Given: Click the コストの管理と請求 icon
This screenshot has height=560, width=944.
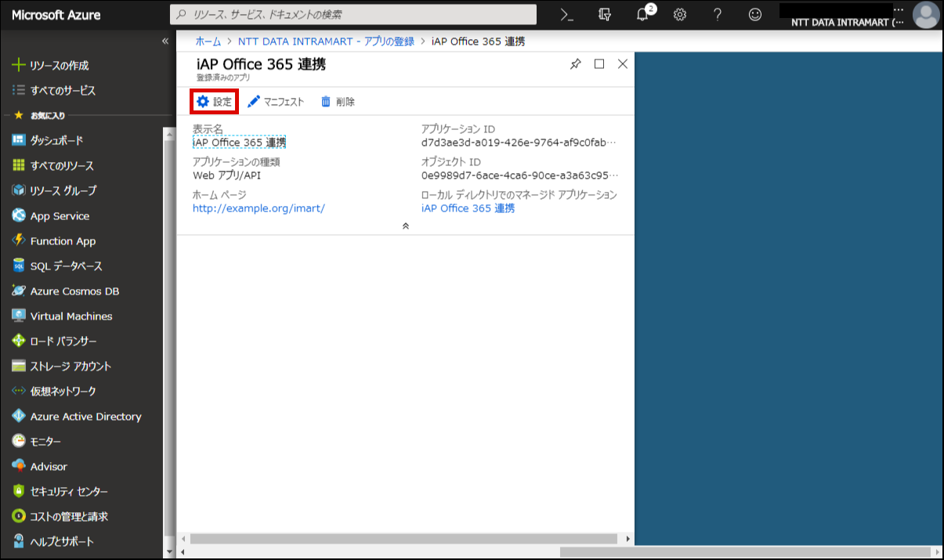Looking at the screenshot, I should [x=19, y=517].
